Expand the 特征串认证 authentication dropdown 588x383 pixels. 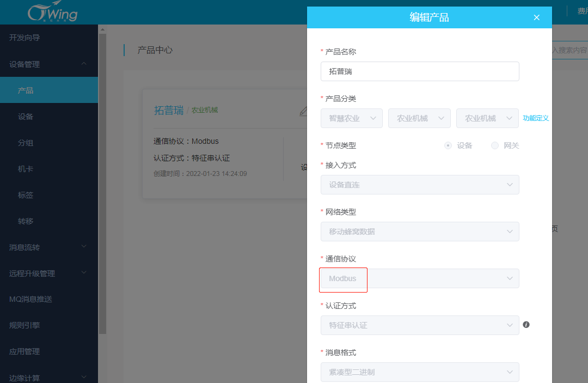click(419, 325)
